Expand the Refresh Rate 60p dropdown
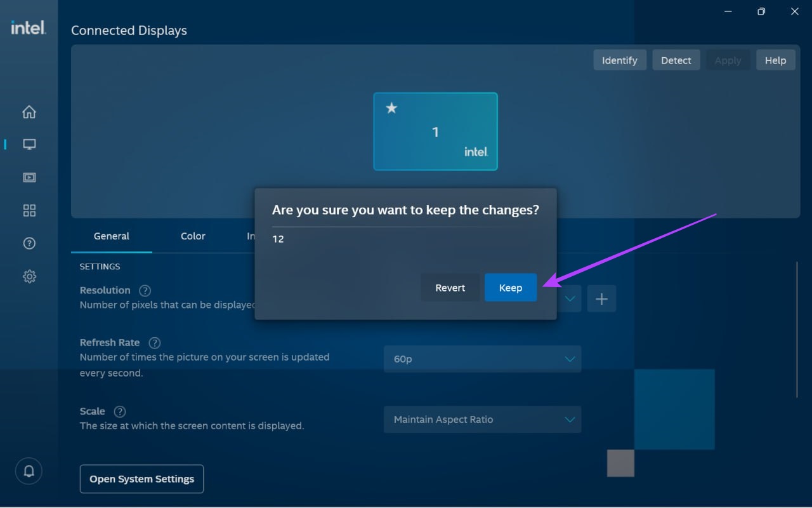This screenshot has height=508, width=812. coord(482,359)
